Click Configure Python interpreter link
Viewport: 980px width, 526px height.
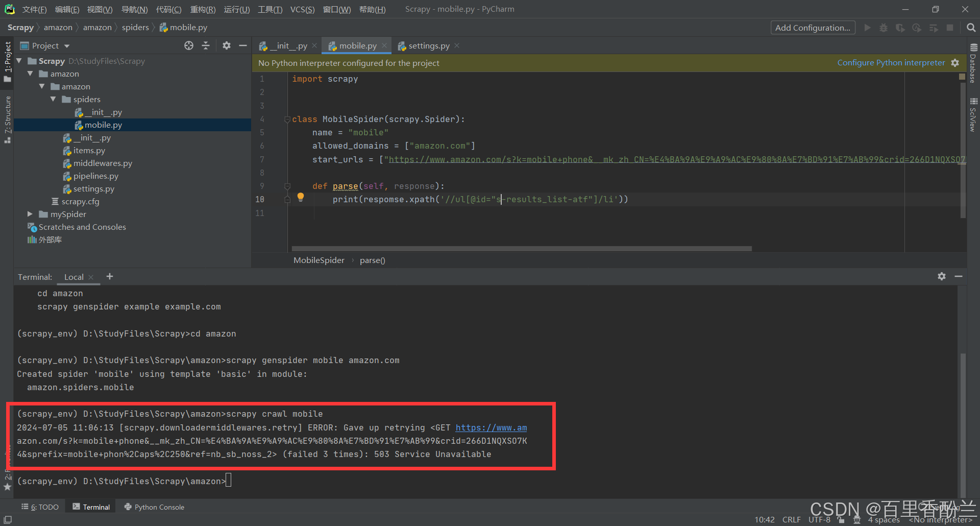[891, 62]
